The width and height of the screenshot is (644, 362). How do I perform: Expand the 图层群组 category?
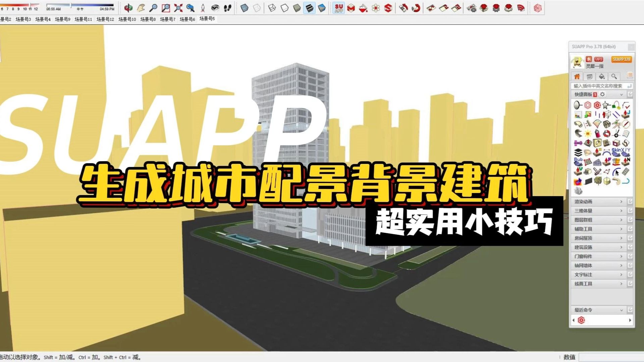click(598, 220)
